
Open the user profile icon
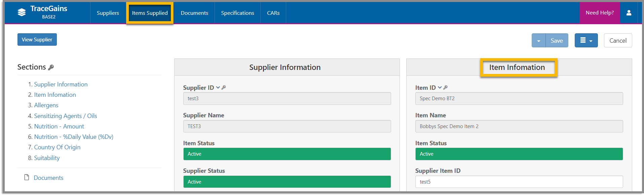[x=629, y=13]
